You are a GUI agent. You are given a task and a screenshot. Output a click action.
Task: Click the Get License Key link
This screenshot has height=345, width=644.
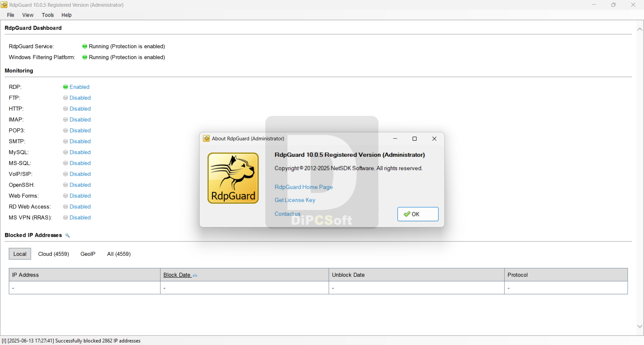[x=295, y=200]
